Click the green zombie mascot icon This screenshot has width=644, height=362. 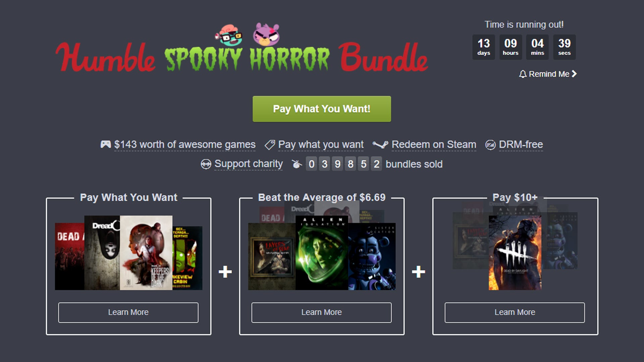pos(229,35)
